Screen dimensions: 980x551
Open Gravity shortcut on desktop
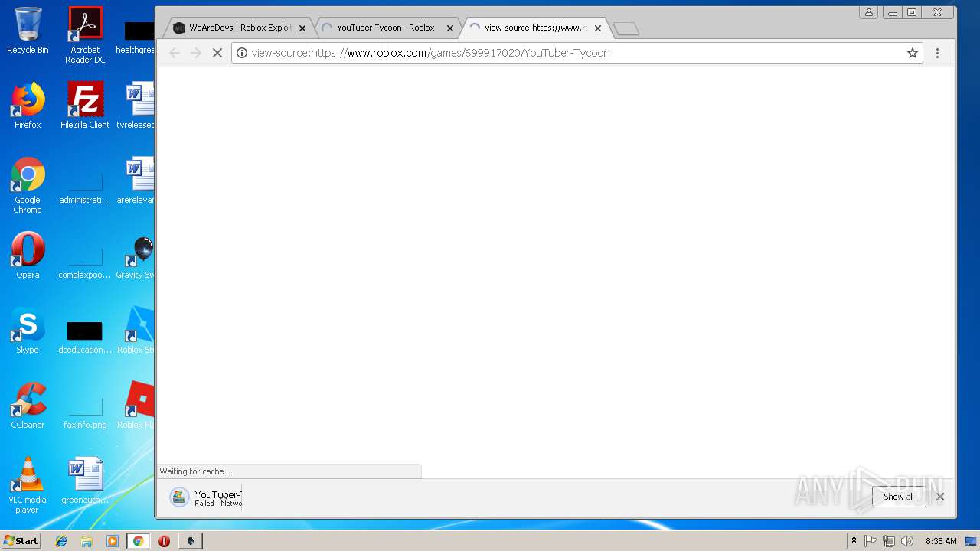click(136, 256)
